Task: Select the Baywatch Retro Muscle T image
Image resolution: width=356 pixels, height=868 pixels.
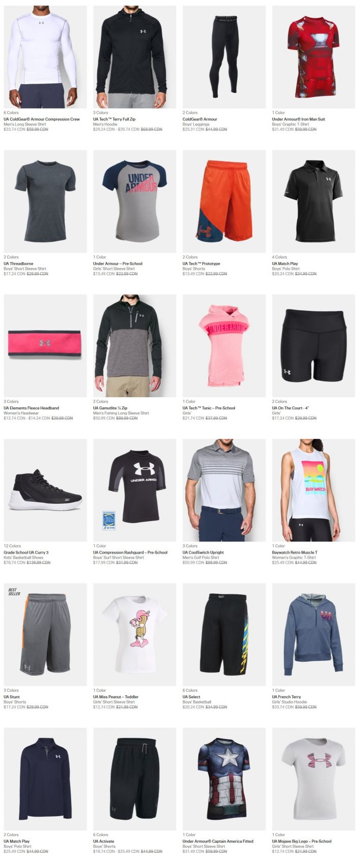Action: pos(314,490)
